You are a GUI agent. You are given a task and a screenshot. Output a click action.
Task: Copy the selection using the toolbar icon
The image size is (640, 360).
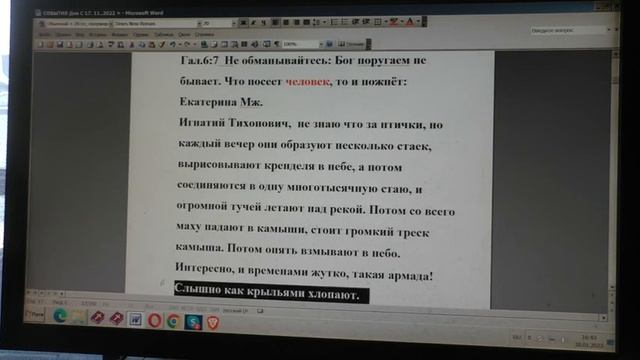point(142,44)
